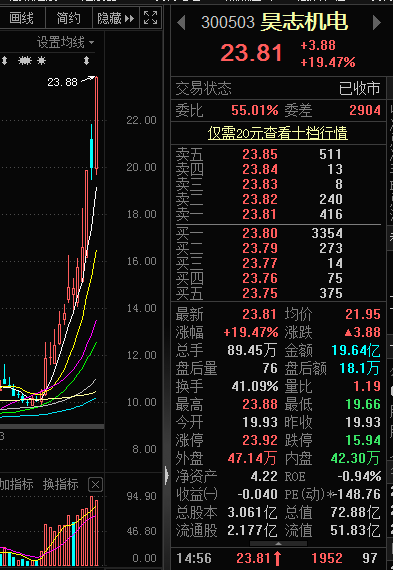The width and height of the screenshot is (393, 570).
Task: Expand tick list with small up triangle
Action: [278, 544]
